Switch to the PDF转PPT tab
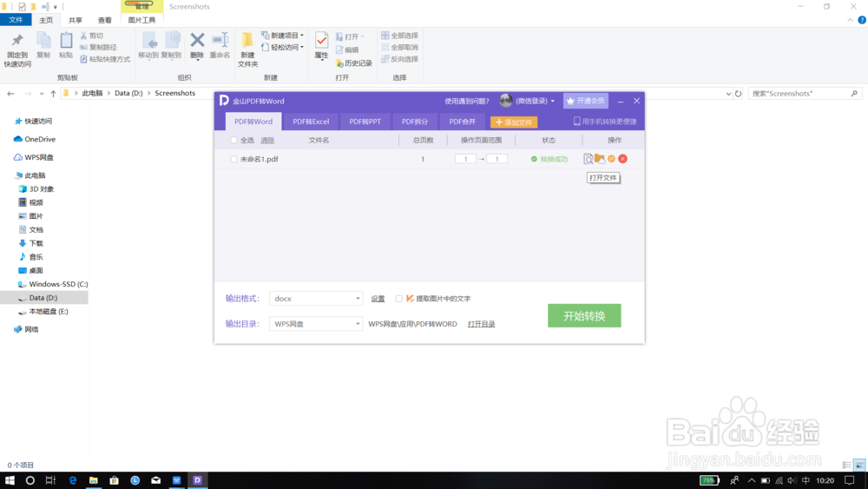 pos(365,122)
